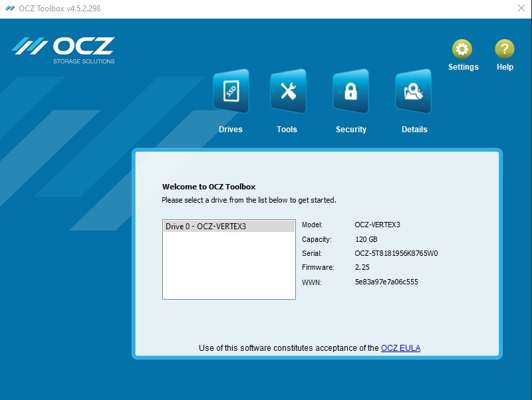
Task: Switch to the Drives label
Action: (x=230, y=129)
